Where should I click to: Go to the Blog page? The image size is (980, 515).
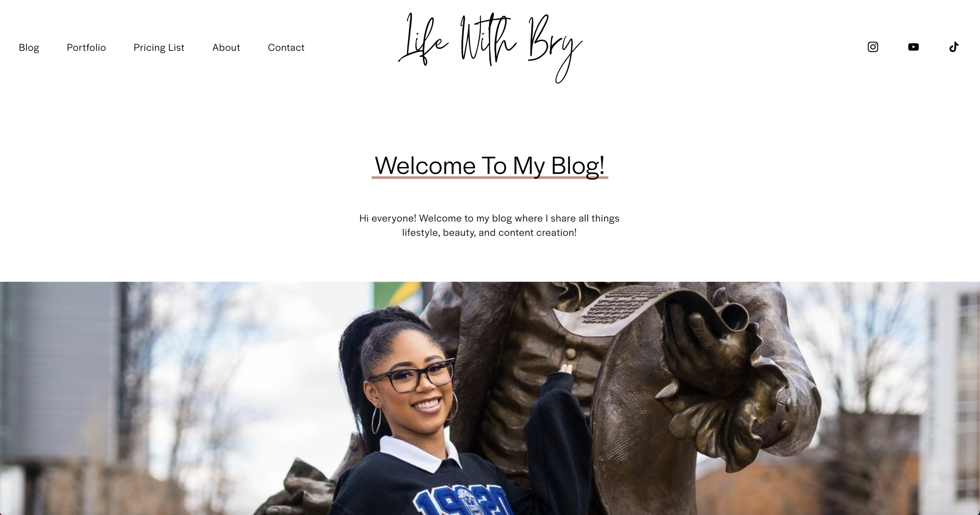click(29, 47)
